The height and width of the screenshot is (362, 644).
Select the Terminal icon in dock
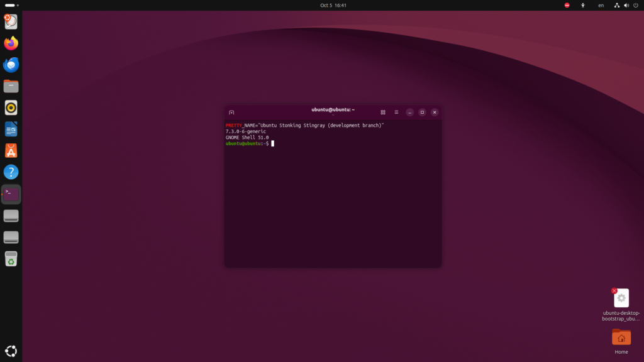[11, 194]
